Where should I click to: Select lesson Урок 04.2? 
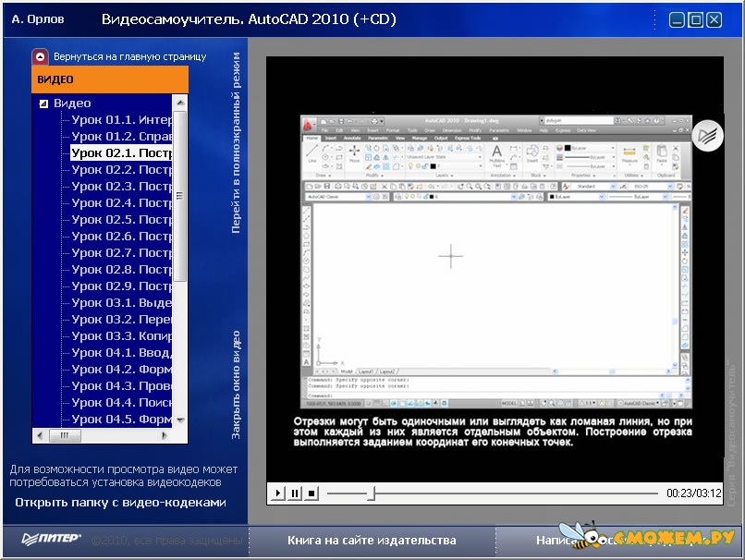click(x=122, y=369)
